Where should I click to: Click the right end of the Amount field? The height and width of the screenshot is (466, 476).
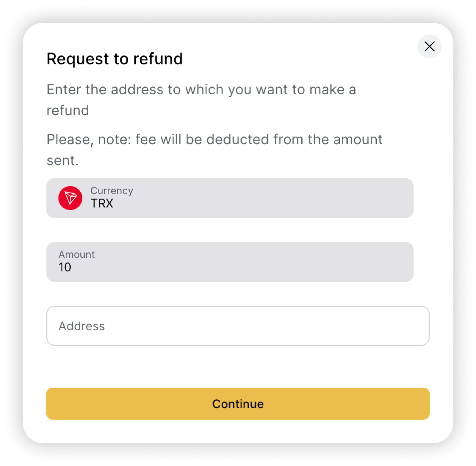(399, 262)
